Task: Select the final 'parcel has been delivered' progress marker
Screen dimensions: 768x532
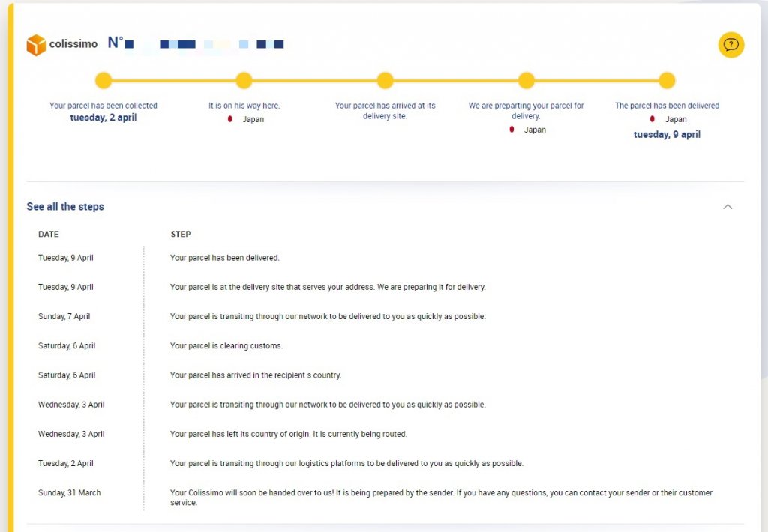Action: pos(667,81)
